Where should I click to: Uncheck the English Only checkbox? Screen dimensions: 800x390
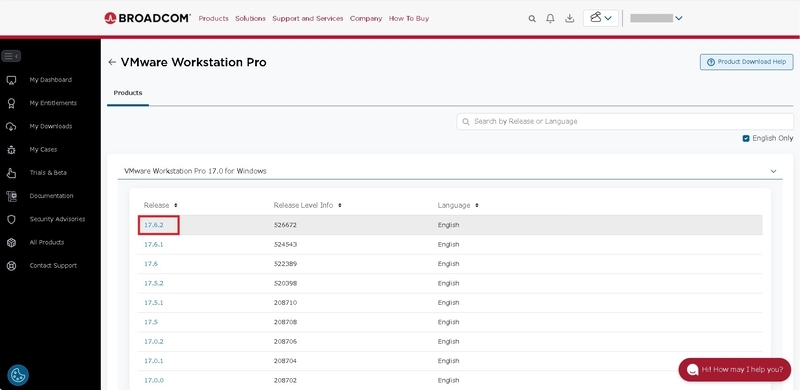tap(746, 138)
